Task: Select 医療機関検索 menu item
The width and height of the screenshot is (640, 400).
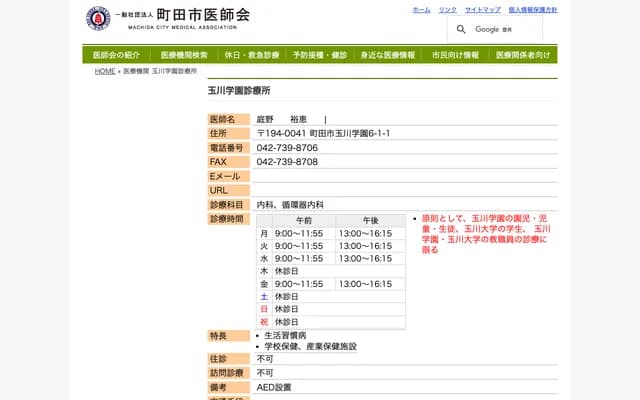Action: [185, 55]
